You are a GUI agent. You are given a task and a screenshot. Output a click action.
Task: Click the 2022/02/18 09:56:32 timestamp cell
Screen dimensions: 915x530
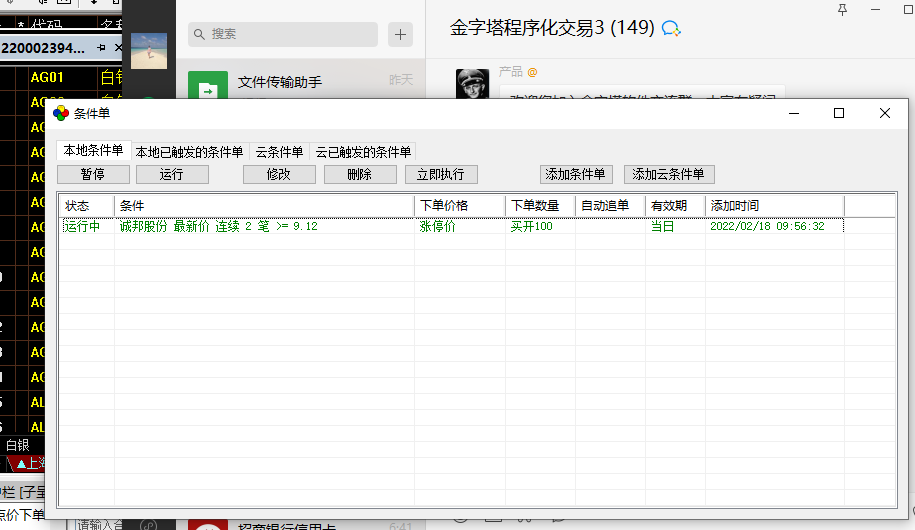(767, 226)
